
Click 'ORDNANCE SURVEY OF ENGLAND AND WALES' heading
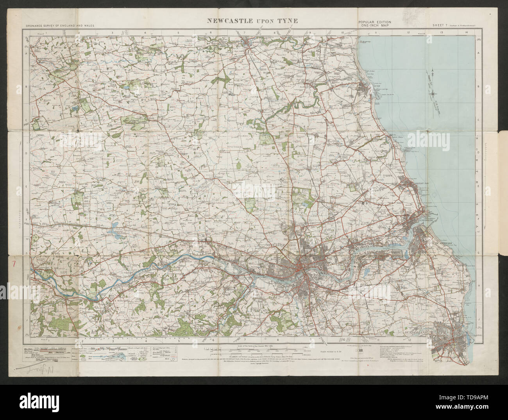[60, 26]
